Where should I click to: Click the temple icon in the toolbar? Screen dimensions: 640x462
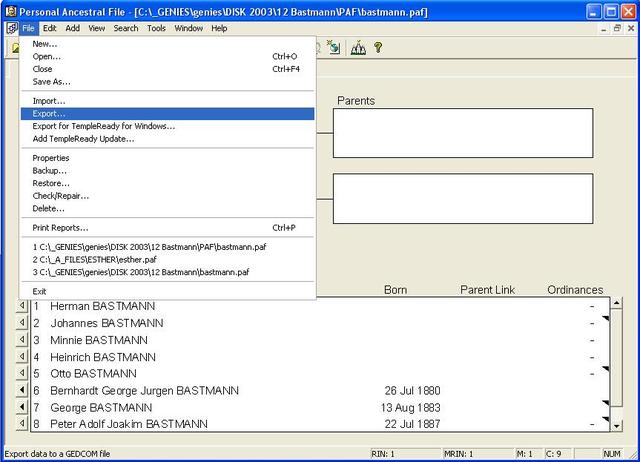(358, 48)
